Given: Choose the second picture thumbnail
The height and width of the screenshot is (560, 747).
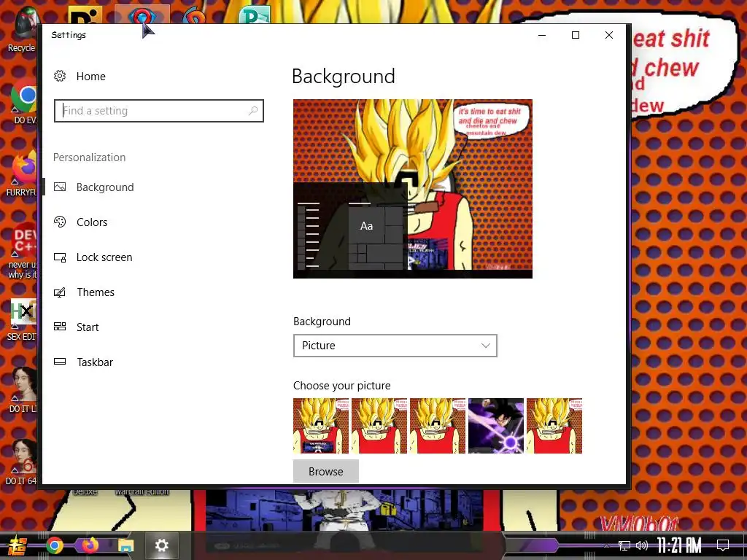Looking at the screenshot, I should [x=379, y=426].
